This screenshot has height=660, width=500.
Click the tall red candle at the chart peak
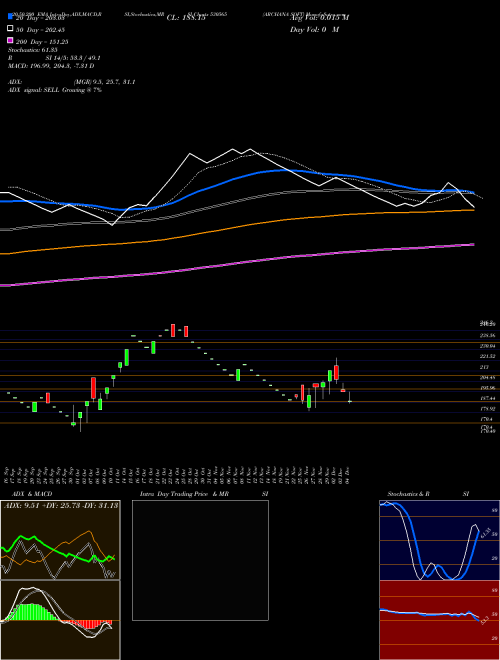pos(173,330)
